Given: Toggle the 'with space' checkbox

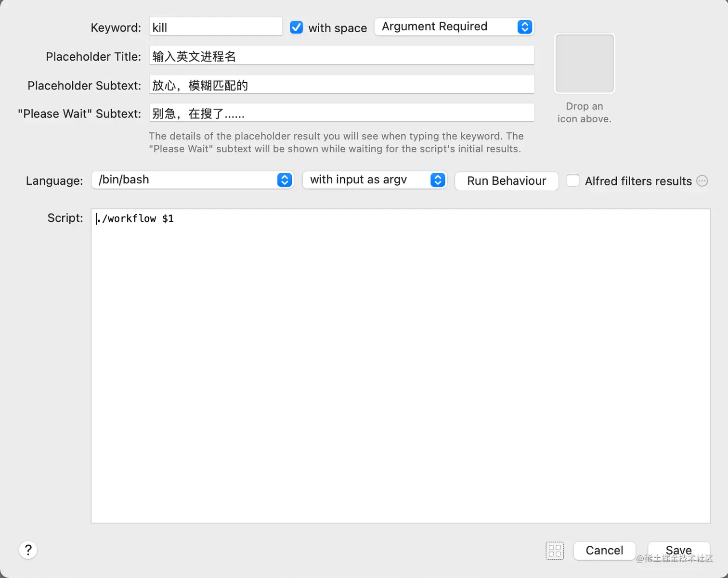Looking at the screenshot, I should [297, 27].
